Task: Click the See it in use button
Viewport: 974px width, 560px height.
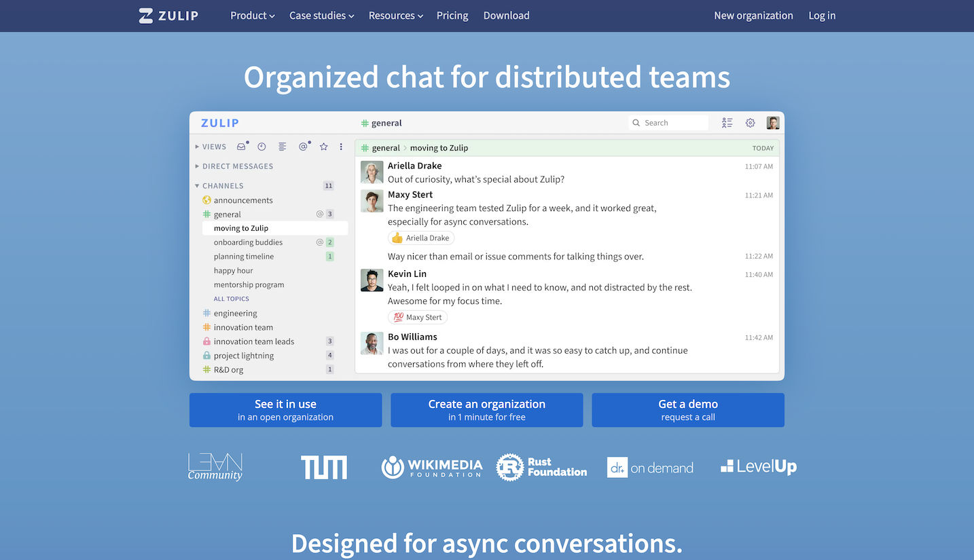Action: (x=285, y=410)
